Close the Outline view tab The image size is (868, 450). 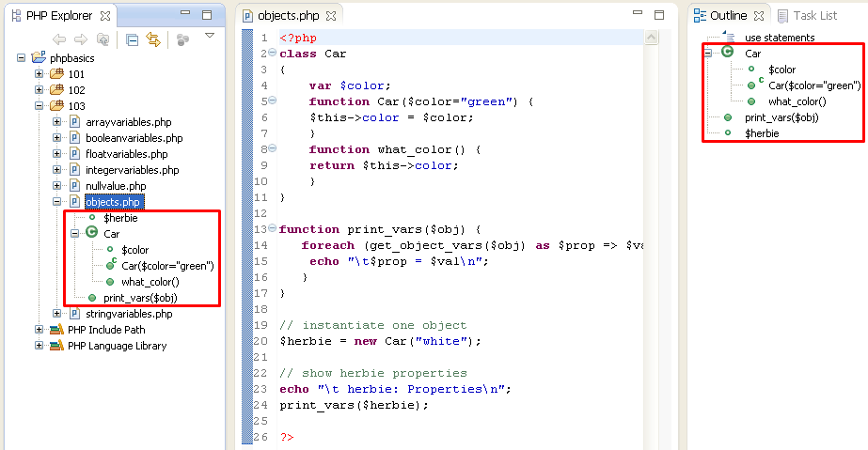759,16
